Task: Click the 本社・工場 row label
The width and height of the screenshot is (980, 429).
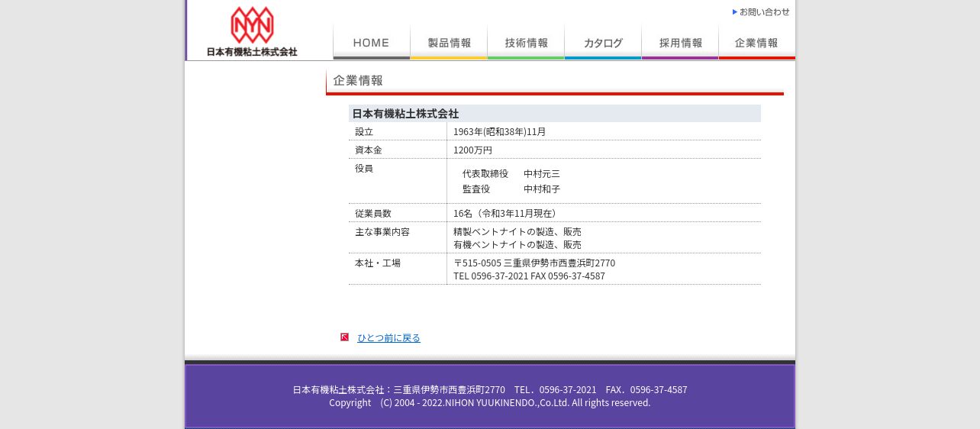Action: (x=378, y=263)
